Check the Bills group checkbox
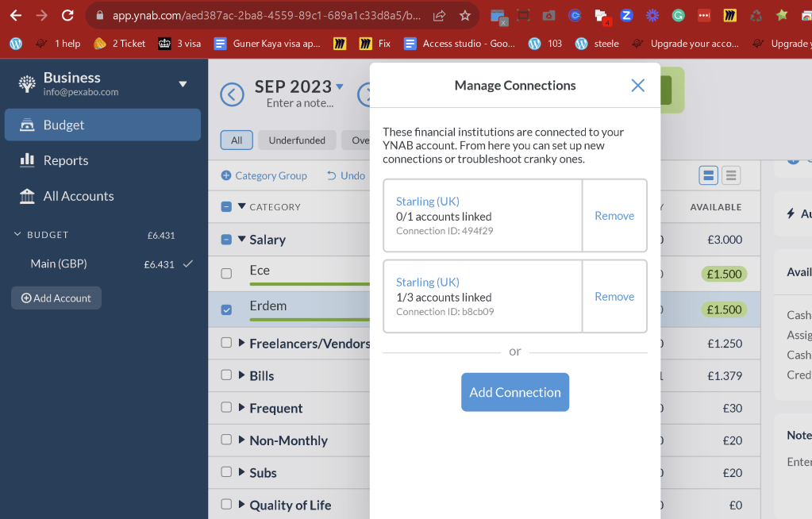The height and width of the screenshot is (519, 812). tap(226, 375)
